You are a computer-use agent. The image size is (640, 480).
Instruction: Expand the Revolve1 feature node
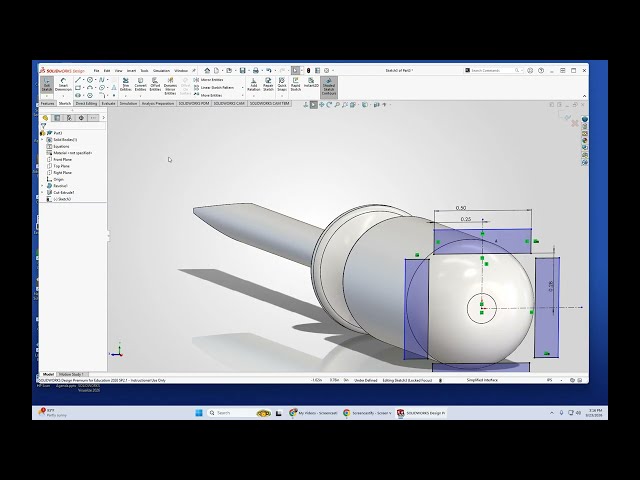coord(42,186)
